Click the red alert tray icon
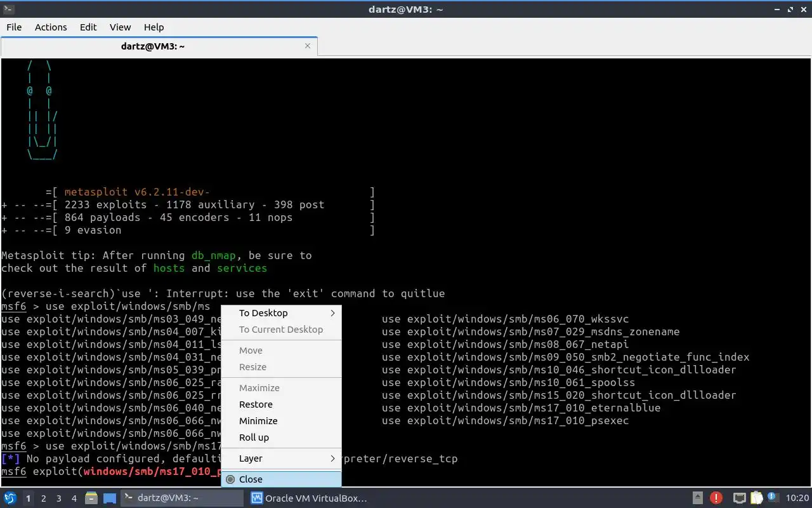This screenshot has width=812, height=508. point(716,498)
